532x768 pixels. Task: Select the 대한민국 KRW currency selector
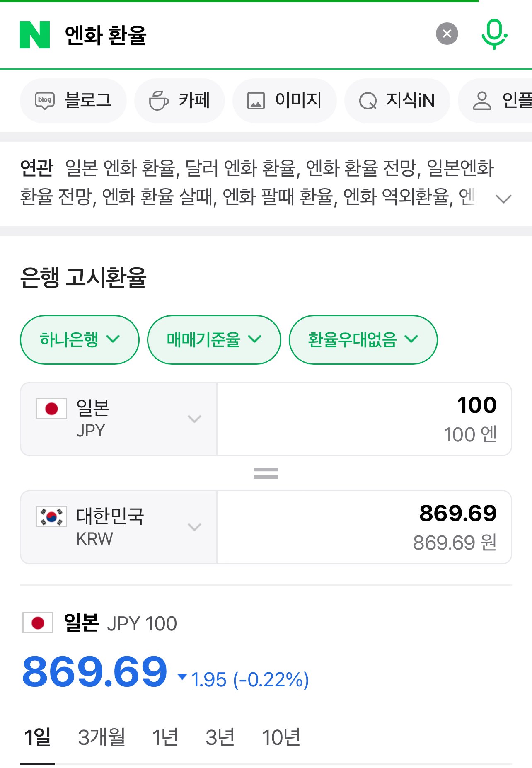(x=118, y=527)
